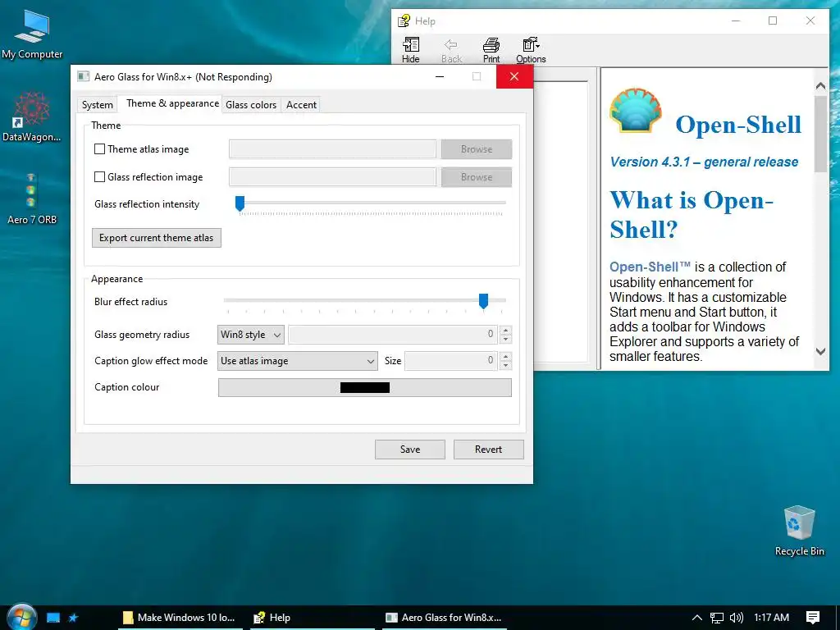Click Export current theme atlas button
The height and width of the screenshot is (630, 840).
(157, 238)
